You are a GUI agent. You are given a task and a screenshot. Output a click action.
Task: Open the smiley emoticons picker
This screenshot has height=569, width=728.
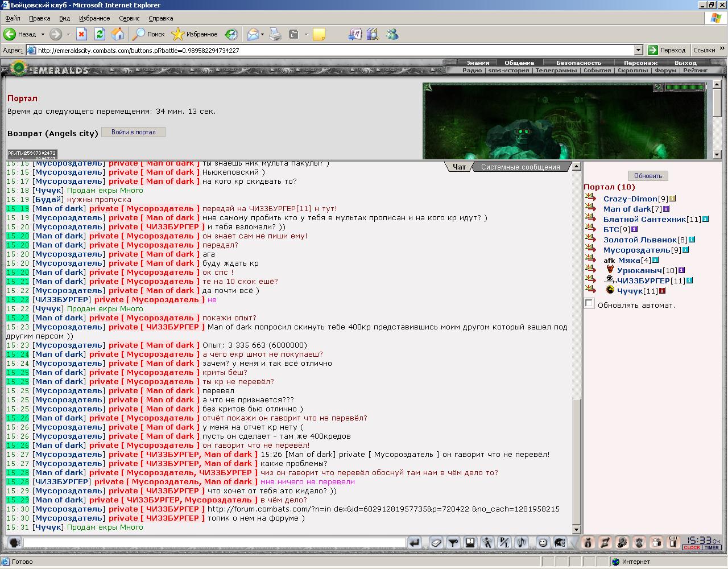[x=543, y=543]
